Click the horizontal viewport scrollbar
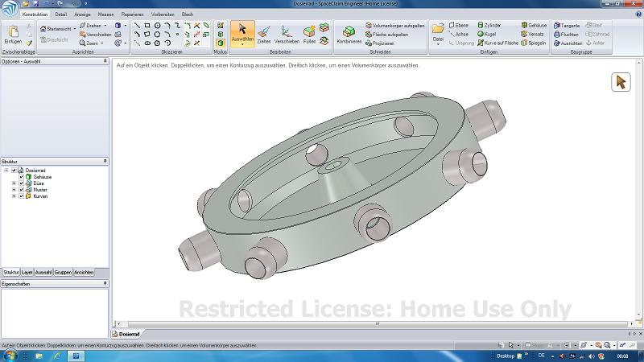The width and height of the screenshot is (644, 362). pos(377,324)
